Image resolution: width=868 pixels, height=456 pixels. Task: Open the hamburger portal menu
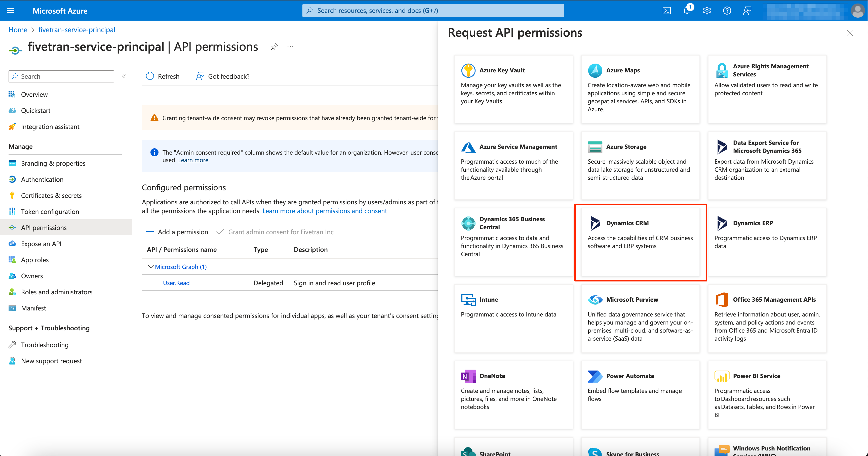11,11
